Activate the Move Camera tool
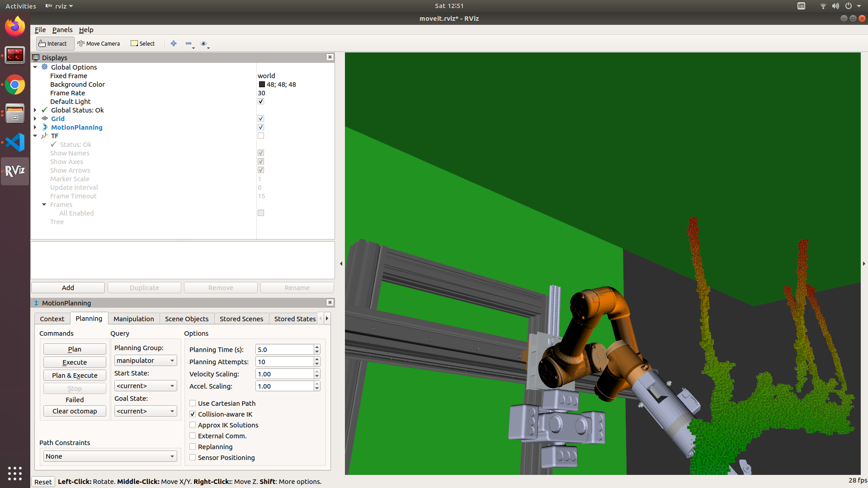 tap(99, 43)
